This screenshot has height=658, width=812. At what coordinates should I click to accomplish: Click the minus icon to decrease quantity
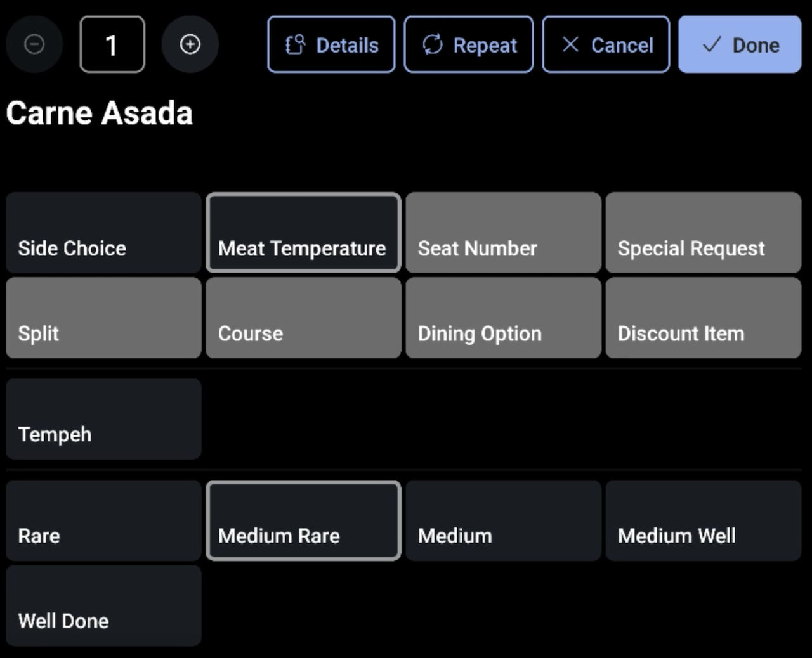34,44
